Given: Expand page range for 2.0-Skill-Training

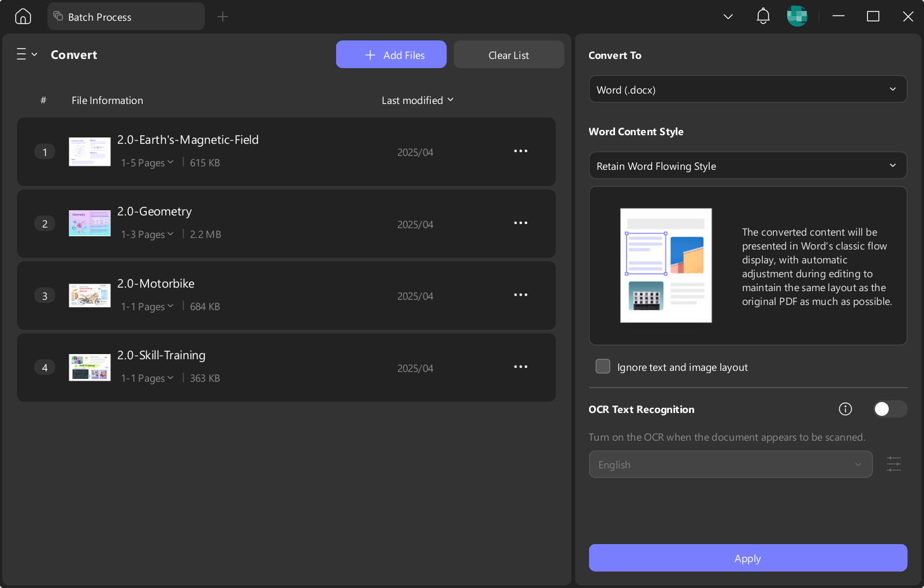Looking at the screenshot, I should click(147, 378).
